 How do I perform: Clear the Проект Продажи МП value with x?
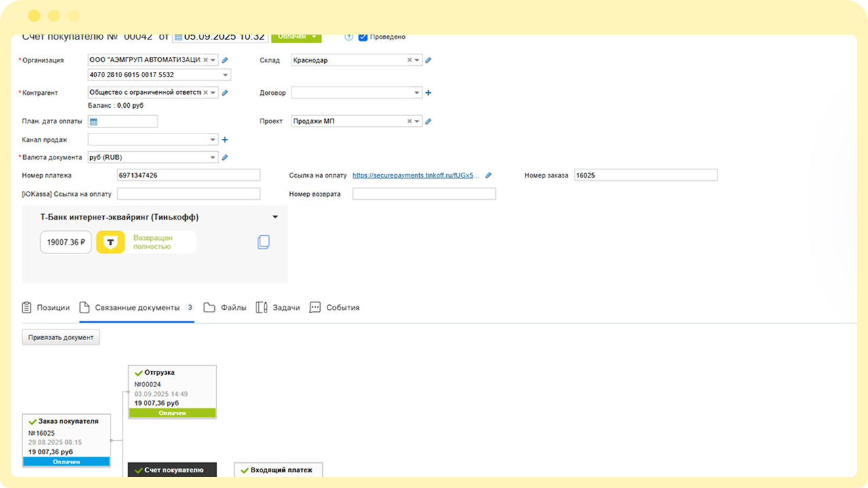[x=410, y=121]
